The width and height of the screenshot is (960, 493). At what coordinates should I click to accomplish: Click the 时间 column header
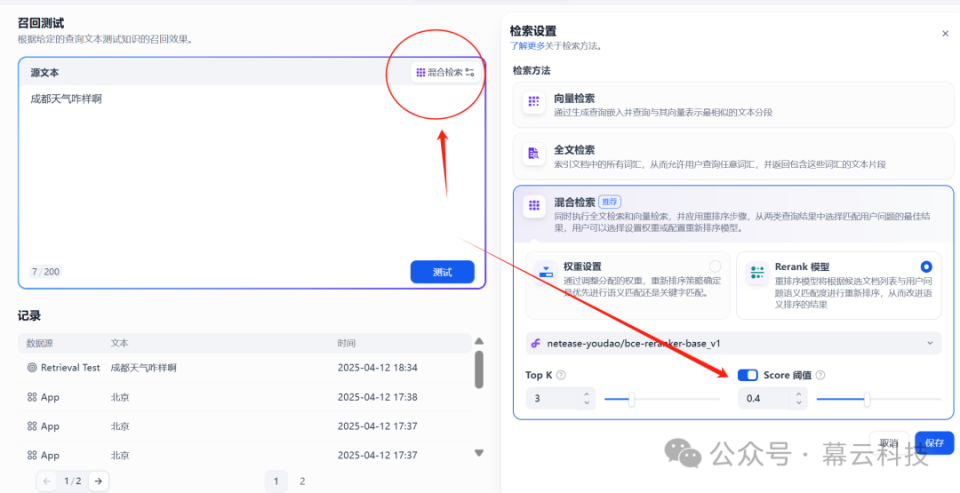(x=346, y=343)
